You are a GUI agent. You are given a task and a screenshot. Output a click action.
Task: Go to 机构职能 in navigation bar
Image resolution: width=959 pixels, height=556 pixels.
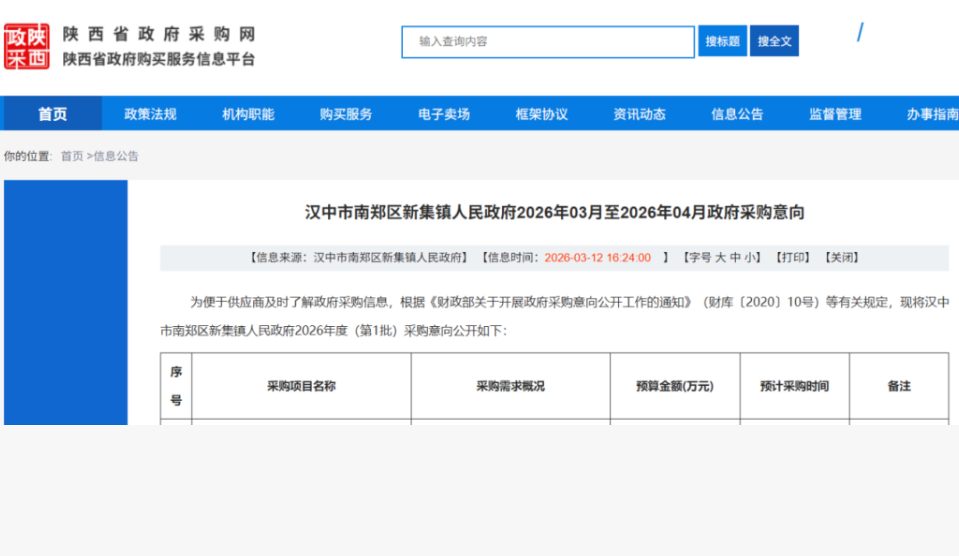pos(248,114)
